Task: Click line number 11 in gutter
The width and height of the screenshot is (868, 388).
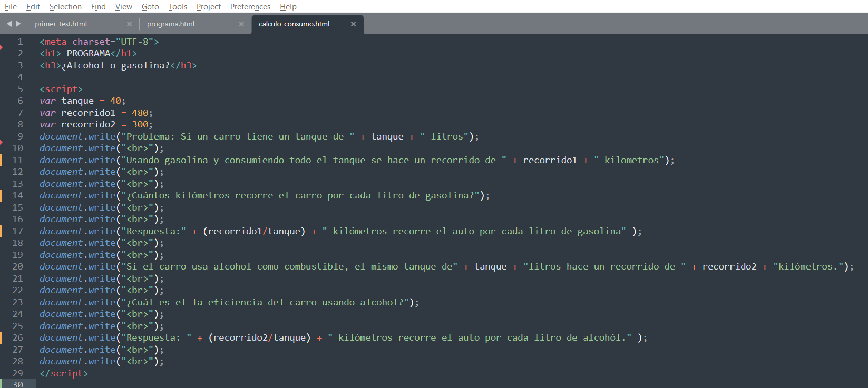Action: coord(17,160)
